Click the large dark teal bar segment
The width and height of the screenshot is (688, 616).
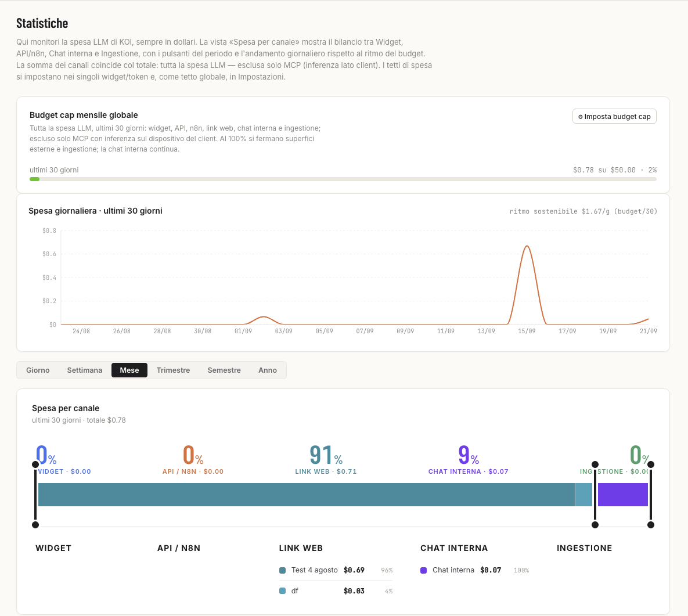pyautogui.click(x=307, y=495)
